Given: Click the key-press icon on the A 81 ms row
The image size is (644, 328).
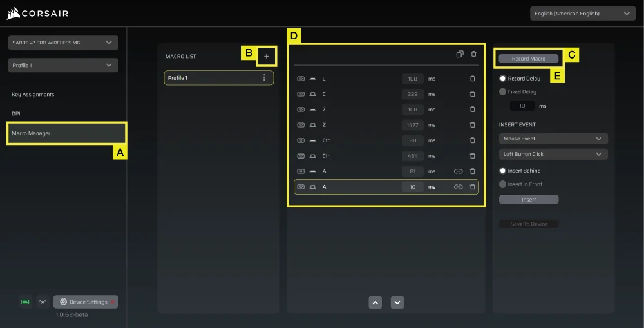Looking at the screenshot, I should 312,171.
